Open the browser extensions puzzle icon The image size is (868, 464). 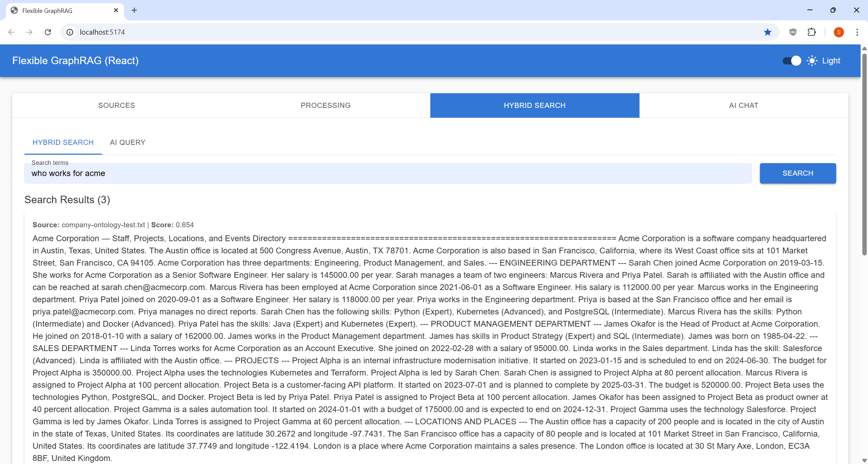(812, 32)
